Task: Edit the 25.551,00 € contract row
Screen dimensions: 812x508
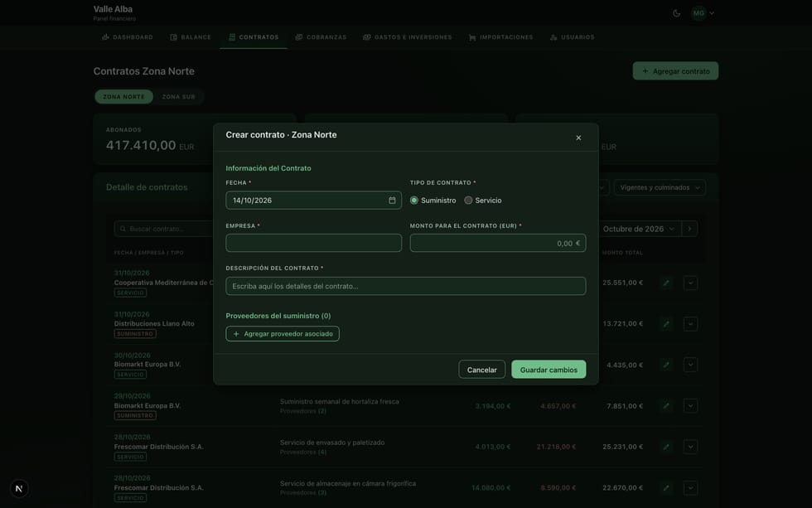Action: [x=666, y=283]
